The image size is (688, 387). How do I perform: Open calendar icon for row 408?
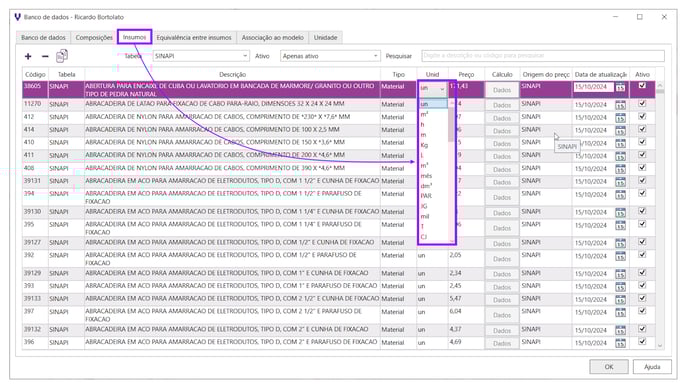(620, 168)
